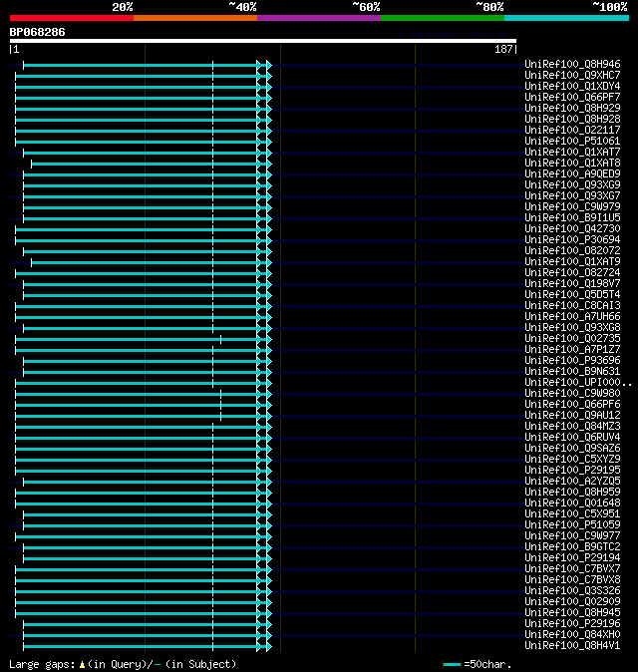Select label UniRef100_B9GTC2
638x672 pixels.
(x=572, y=546)
